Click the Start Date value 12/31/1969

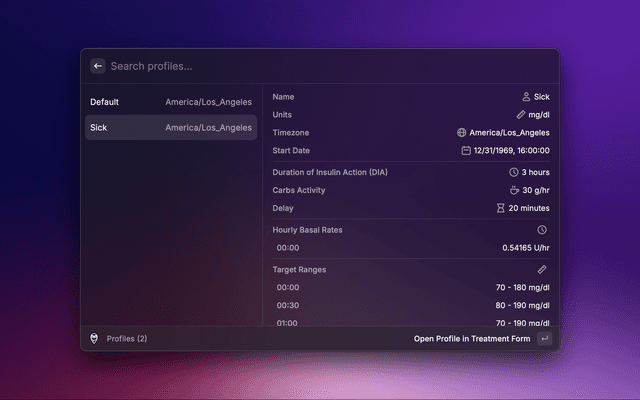pos(512,151)
